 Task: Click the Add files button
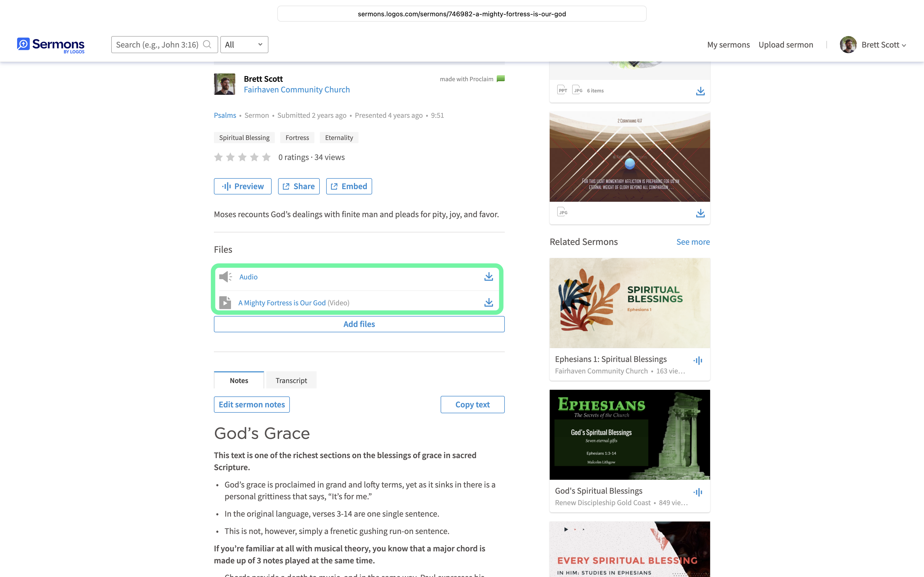pyautogui.click(x=359, y=324)
